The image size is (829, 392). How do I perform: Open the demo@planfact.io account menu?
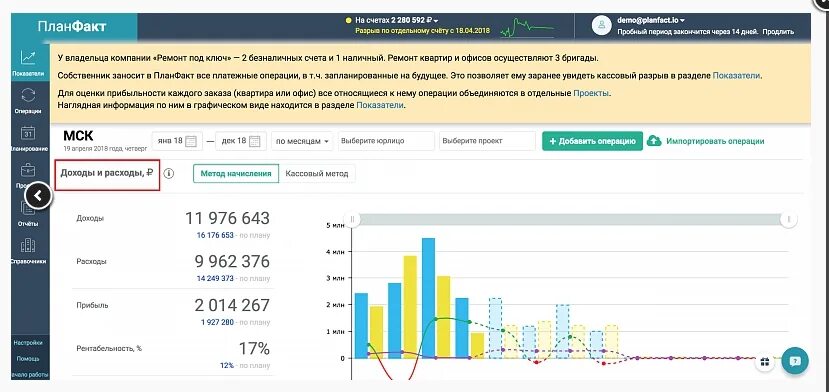tap(651, 20)
